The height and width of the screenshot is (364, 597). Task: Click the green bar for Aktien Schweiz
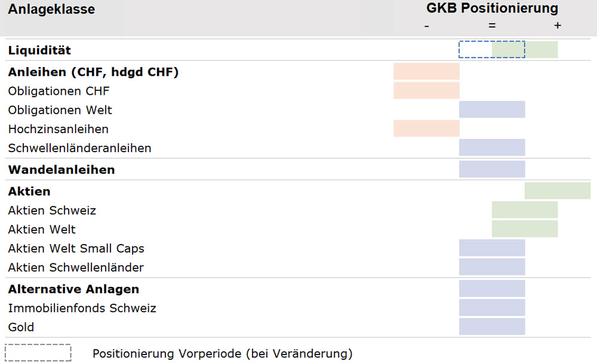(525, 210)
